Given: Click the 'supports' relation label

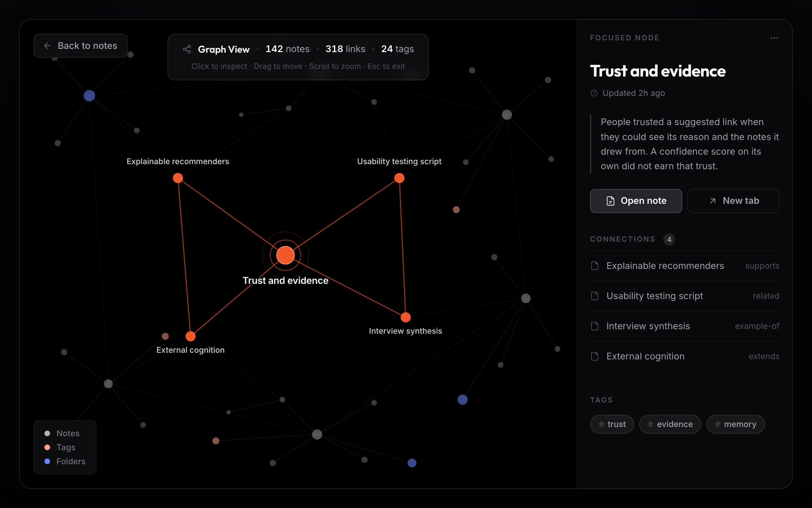Looking at the screenshot, I should coord(762,266).
